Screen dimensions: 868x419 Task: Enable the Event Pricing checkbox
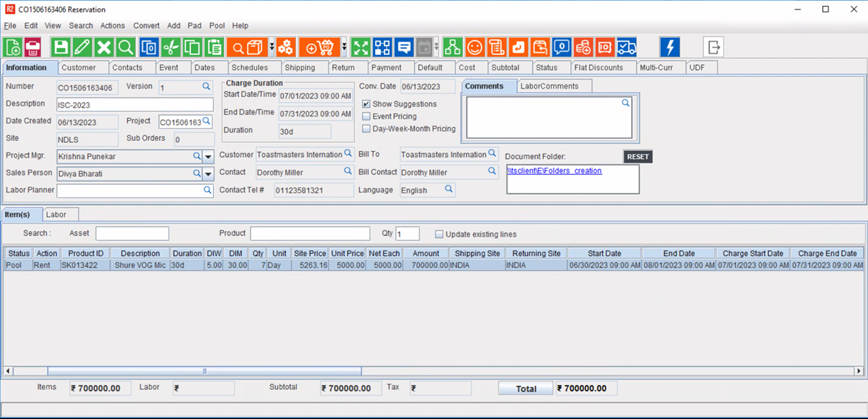367,117
